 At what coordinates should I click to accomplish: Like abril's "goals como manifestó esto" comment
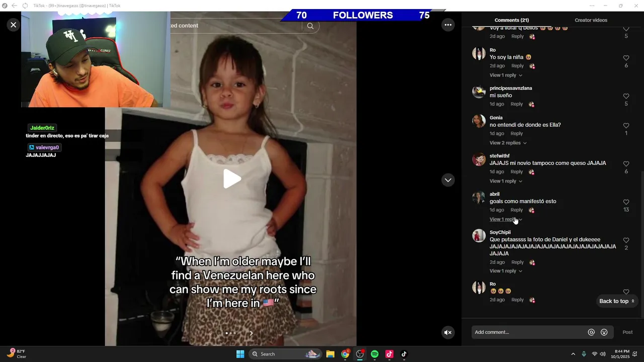626,202
